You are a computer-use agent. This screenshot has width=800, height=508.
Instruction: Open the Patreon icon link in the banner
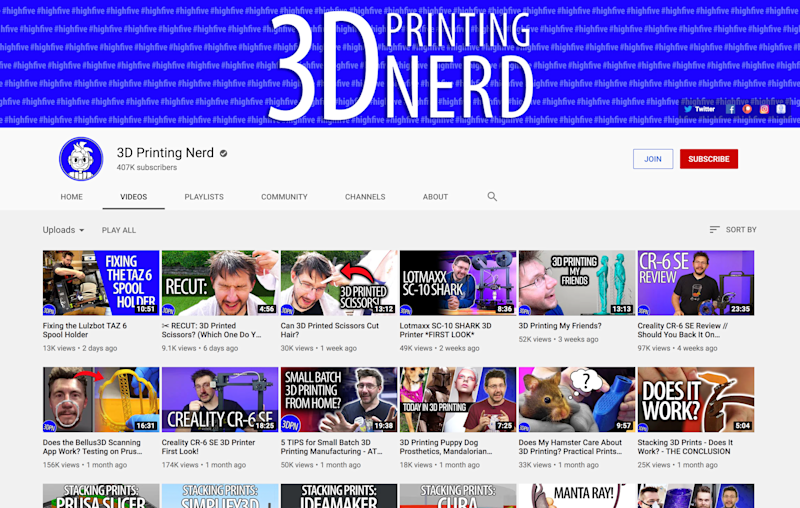[747, 109]
